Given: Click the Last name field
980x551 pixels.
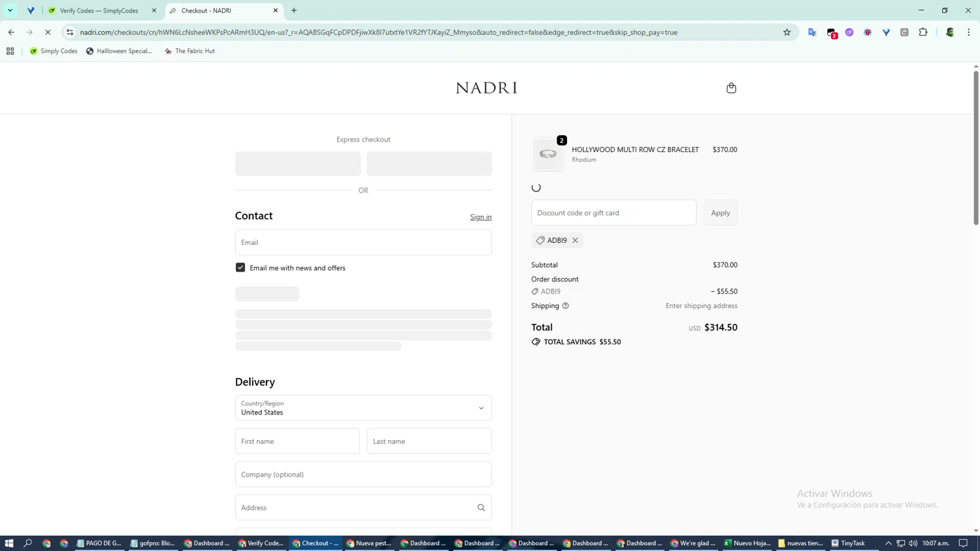Looking at the screenshot, I should pos(429,441).
